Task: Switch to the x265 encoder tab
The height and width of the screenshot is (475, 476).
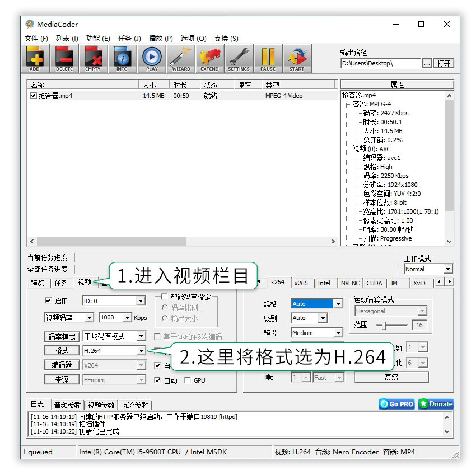Action: click(301, 283)
